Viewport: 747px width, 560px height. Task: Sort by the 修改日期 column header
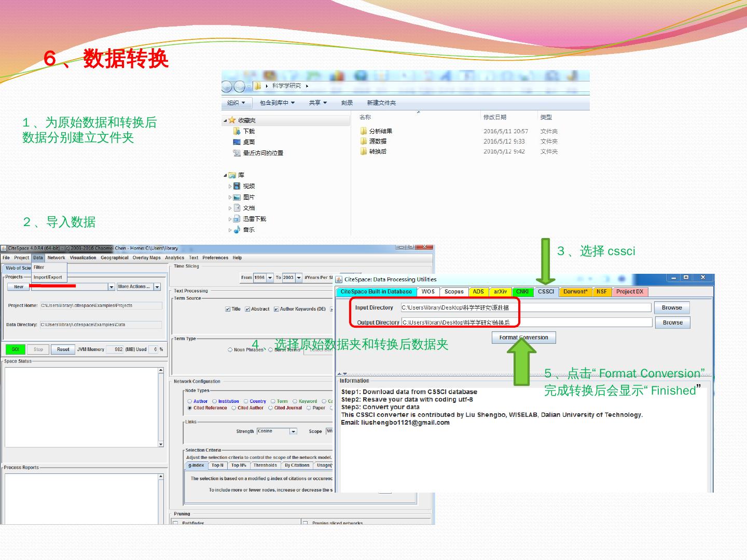click(495, 117)
